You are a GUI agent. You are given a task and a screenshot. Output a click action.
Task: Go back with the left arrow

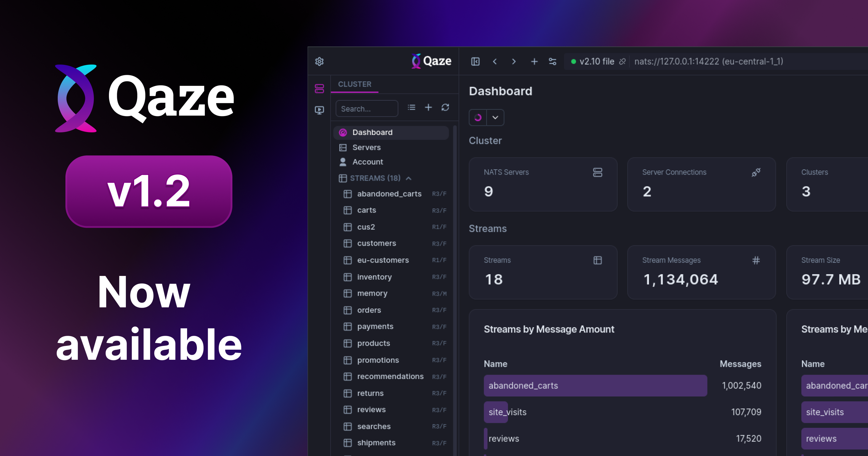[495, 61]
